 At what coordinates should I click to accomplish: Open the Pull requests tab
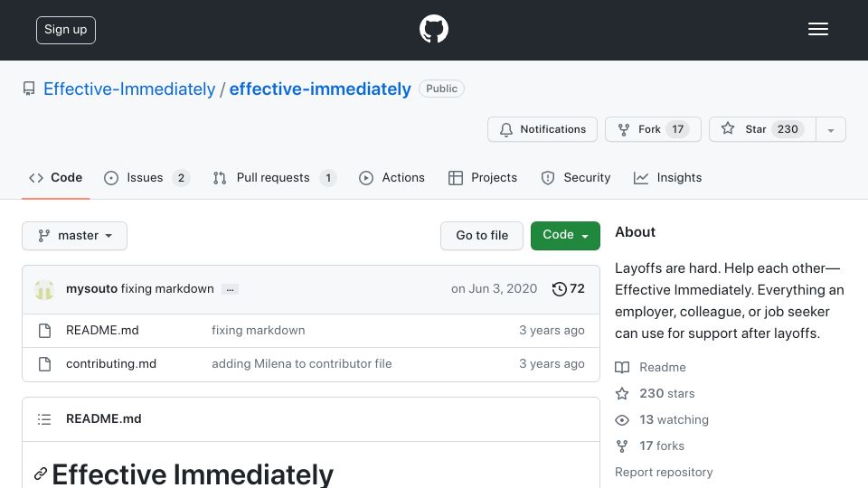275,178
